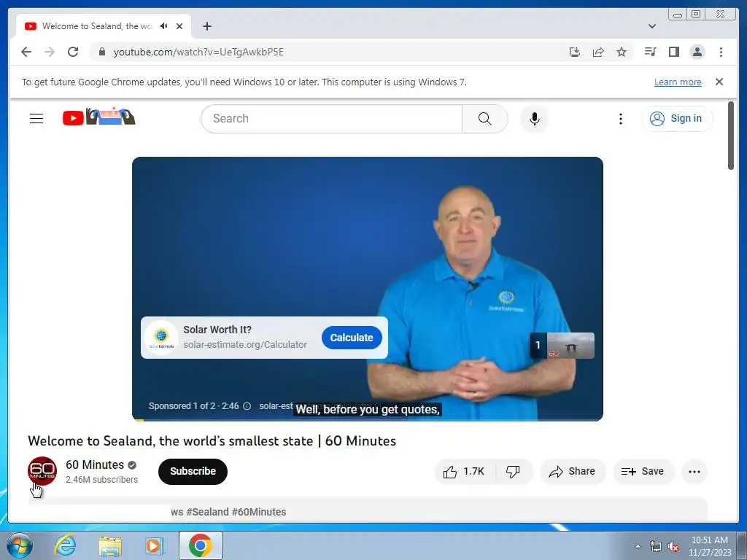Open more actions ellipsis under video
Viewport: 747px width, 560px height.
tap(694, 472)
